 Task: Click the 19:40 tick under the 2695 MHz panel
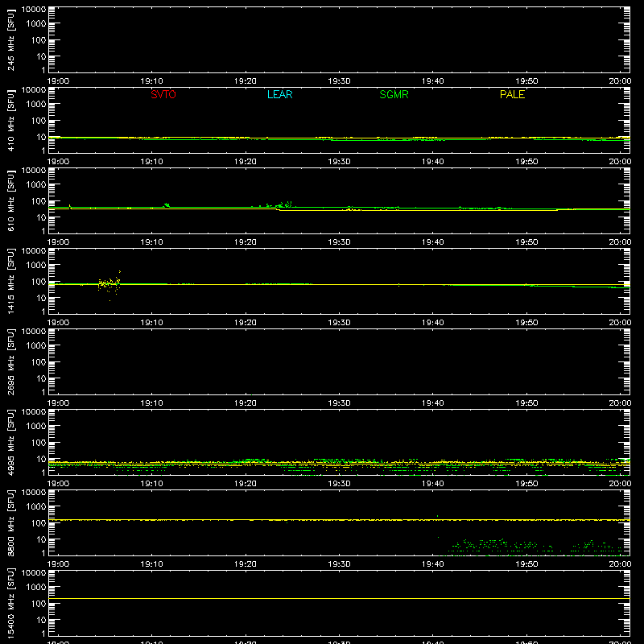[433, 403]
